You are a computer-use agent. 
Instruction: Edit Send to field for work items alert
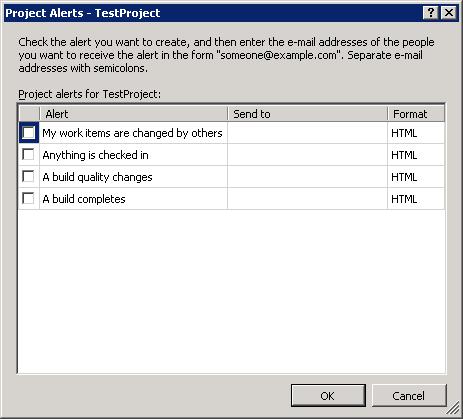pos(307,133)
